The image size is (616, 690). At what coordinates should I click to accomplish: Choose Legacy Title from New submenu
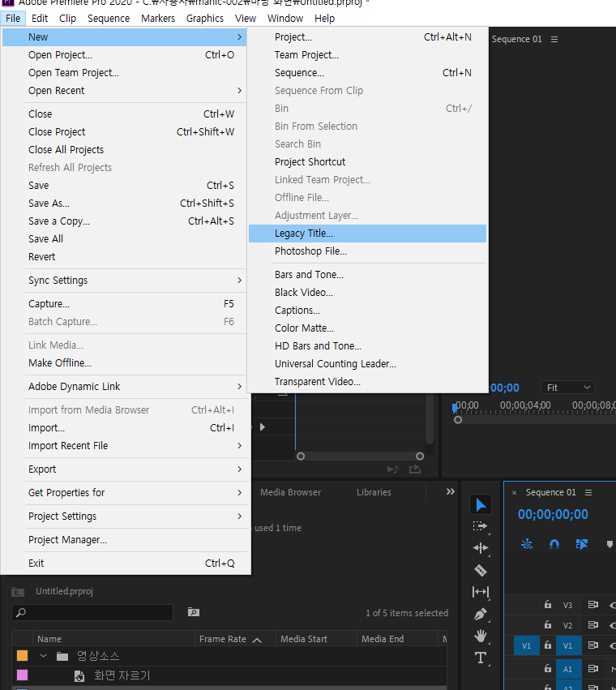pyautogui.click(x=367, y=234)
